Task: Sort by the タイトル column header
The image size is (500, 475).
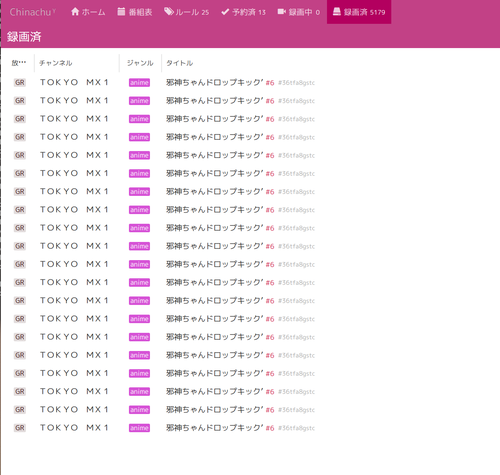Action: click(x=179, y=63)
